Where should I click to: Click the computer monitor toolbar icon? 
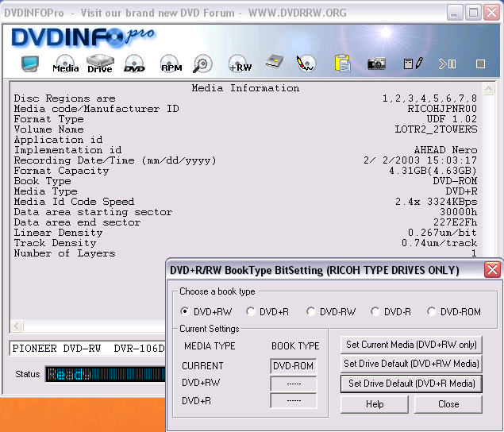tap(30, 64)
